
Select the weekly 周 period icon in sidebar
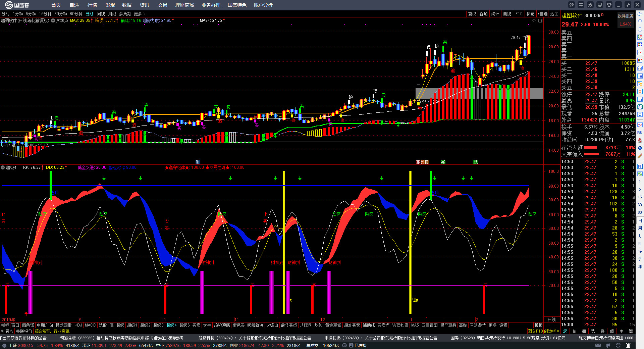(x=640, y=228)
